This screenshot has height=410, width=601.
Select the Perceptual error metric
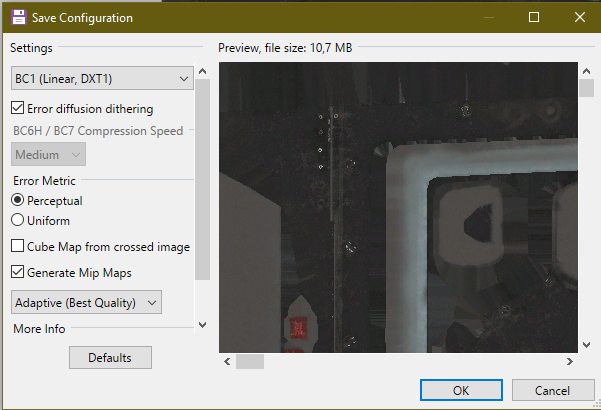click(x=17, y=200)
